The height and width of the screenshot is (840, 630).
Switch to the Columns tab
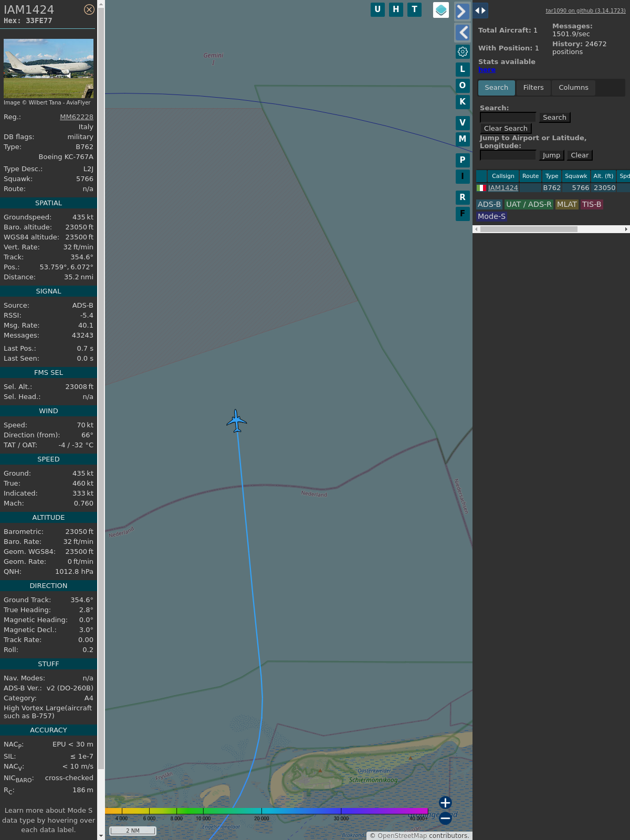tap(573, 88)
